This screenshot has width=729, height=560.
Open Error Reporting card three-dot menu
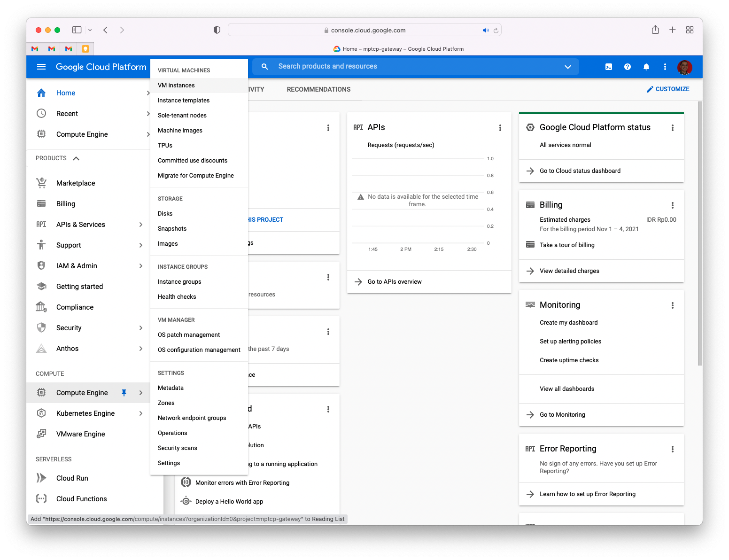click(x=673, y=449)
